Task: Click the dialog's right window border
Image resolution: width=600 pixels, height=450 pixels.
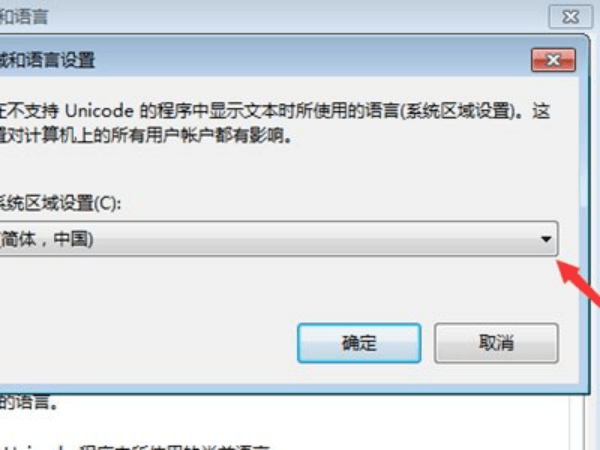Action: (x=585, y=214)
